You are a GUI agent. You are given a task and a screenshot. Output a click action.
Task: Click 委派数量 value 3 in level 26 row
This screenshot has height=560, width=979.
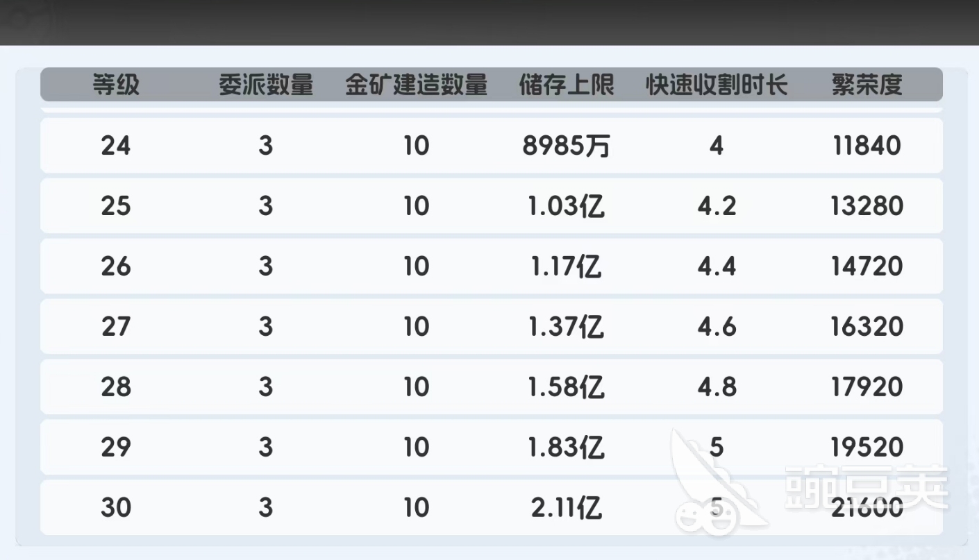point(266,266)
